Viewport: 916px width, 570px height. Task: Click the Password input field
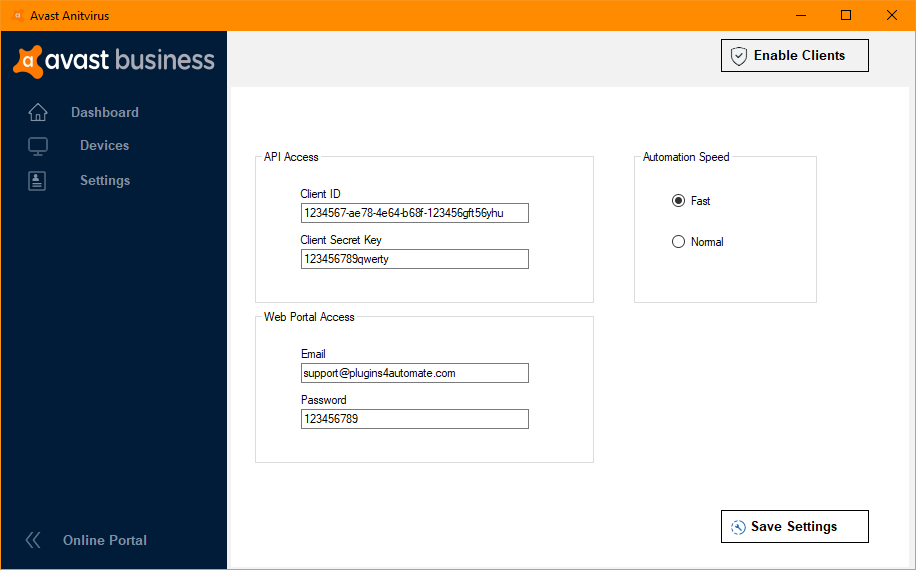pyautogui.click(x=414, y=419)
